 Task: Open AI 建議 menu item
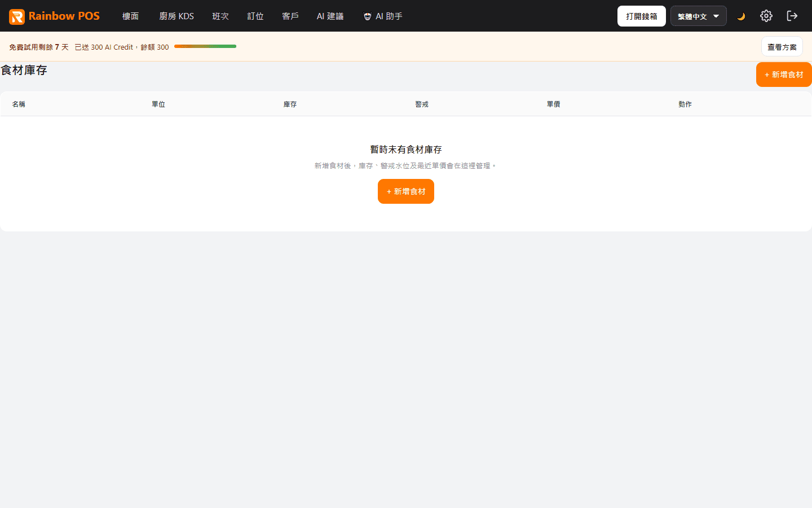[330, 16]
